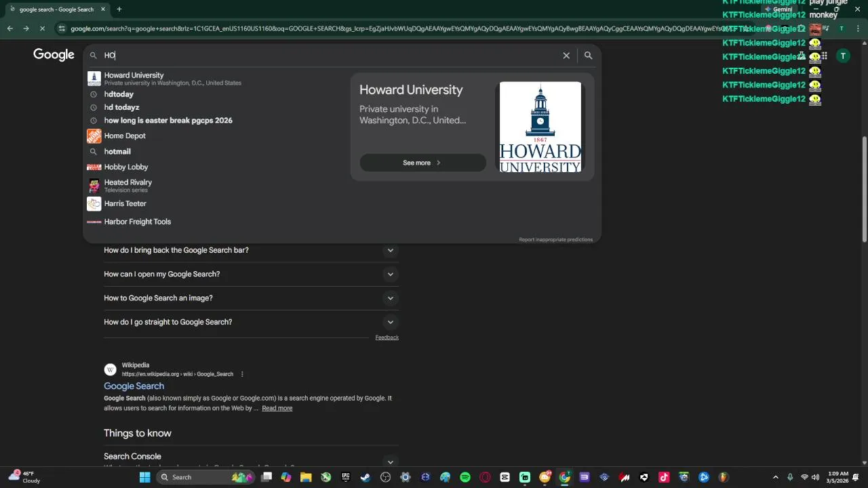View site information icon in address bar
The height and width of the screenshot is (488, 868).
pyautogui.click(x=62, y=28)
